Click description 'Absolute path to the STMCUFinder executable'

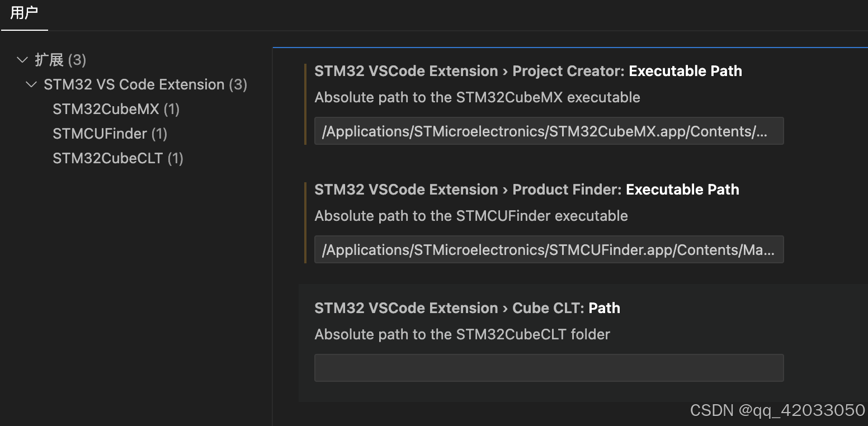[471, 216]
